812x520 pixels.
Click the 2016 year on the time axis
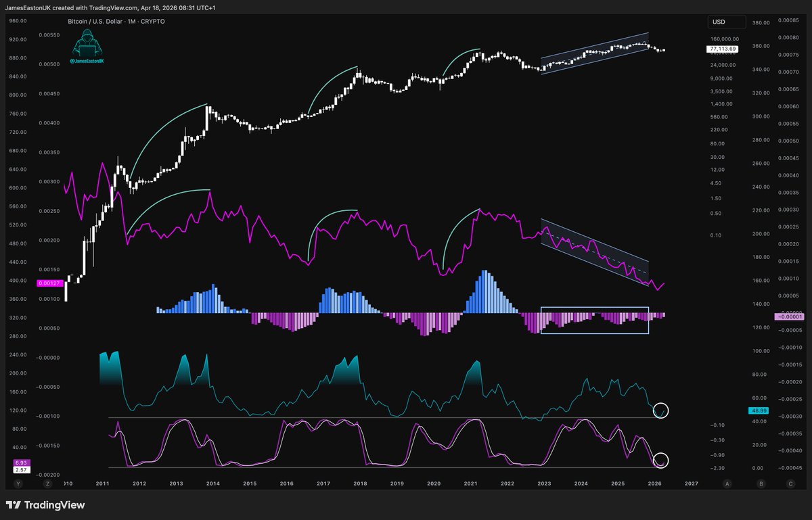point(286,484)
